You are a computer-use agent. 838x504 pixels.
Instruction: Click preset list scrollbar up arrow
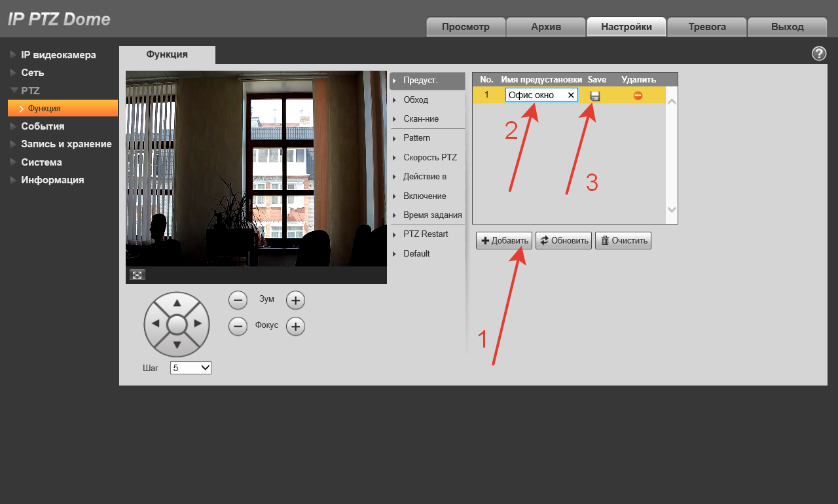pyautogui.click(x=672, y=101)
